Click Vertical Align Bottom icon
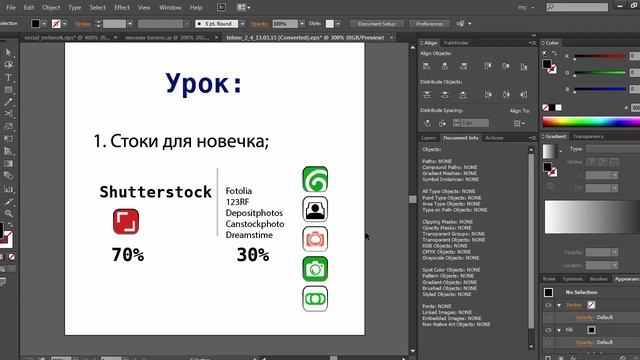The height and width of the screenshot is (360, 640). click(524, 66)
